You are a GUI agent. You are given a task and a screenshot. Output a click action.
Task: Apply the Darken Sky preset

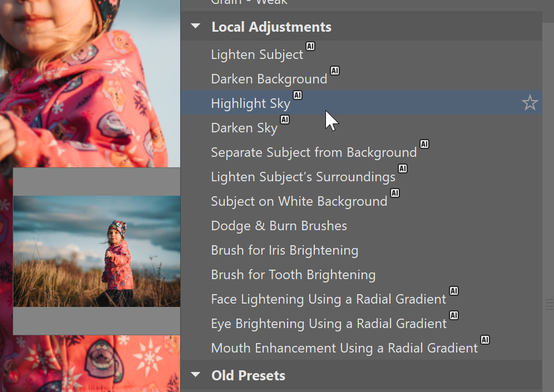pyautogui.click(x=244, y=128)
